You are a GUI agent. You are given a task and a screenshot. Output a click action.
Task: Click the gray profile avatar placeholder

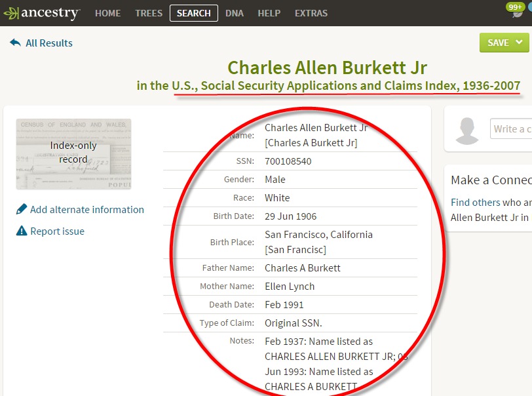[x=468, y=129]
